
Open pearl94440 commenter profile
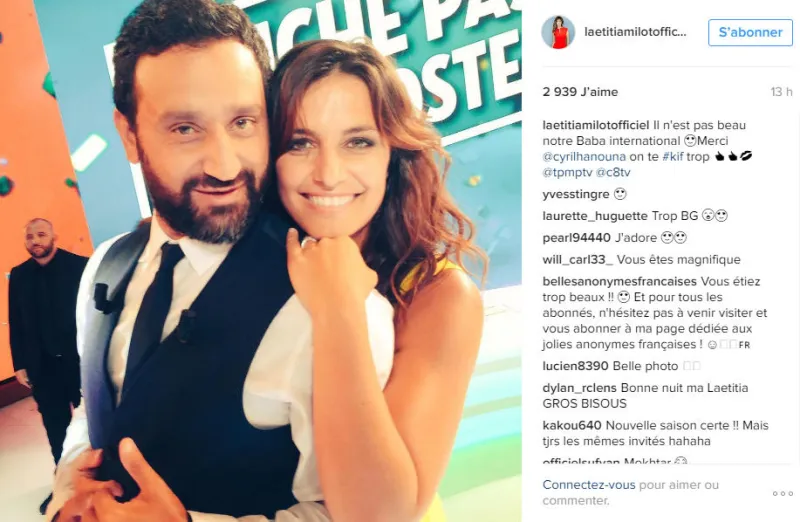(577, 238)
